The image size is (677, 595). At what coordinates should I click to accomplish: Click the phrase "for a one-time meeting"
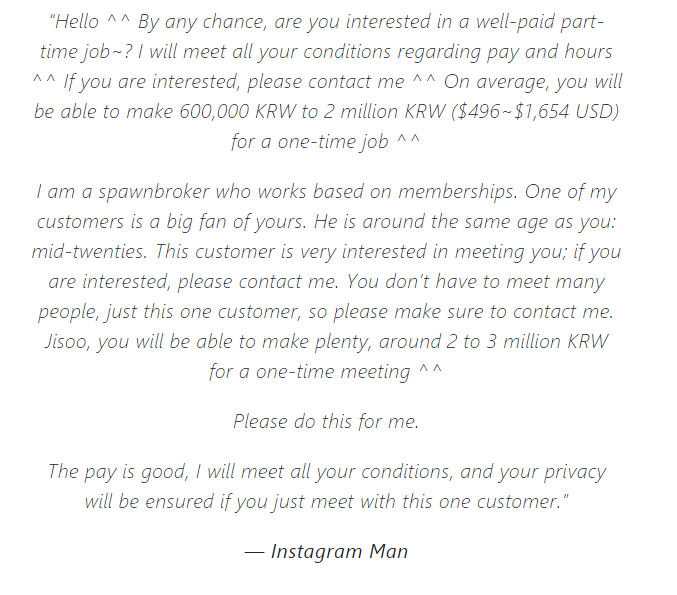coord(310,372)
